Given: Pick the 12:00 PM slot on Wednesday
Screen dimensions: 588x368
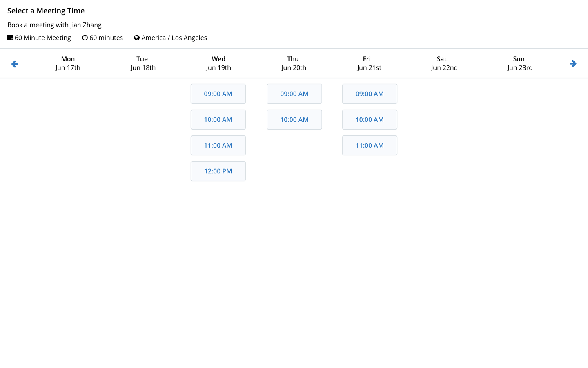Looking at the screenshot, I should [218, 171].
